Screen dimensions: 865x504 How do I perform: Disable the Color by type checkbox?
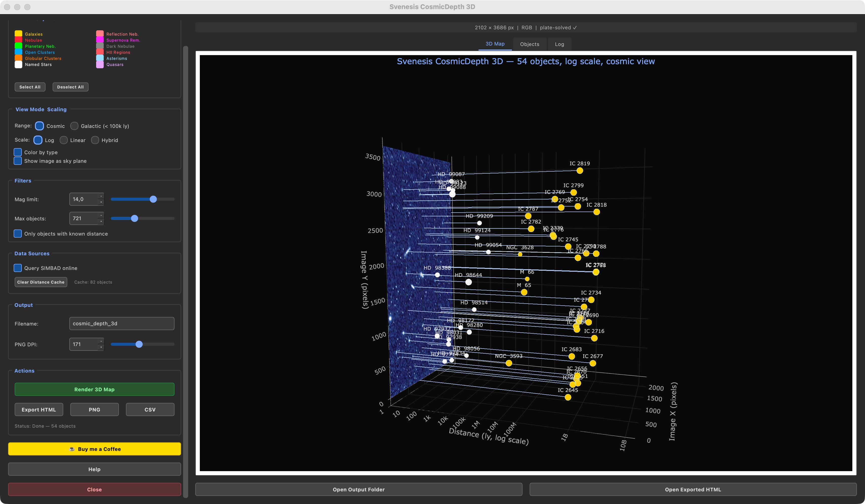click(18, 152)
